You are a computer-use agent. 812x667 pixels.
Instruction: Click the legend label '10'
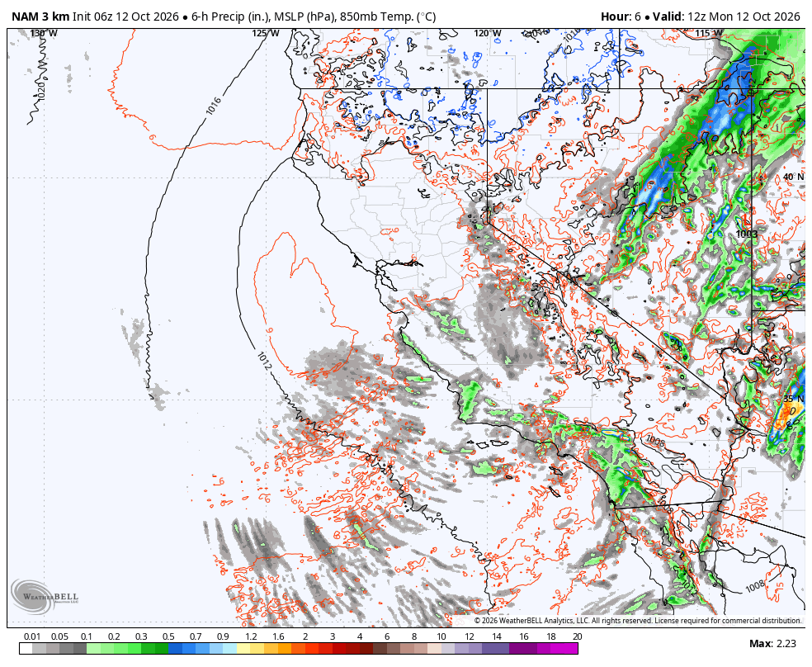click(441, 636)
